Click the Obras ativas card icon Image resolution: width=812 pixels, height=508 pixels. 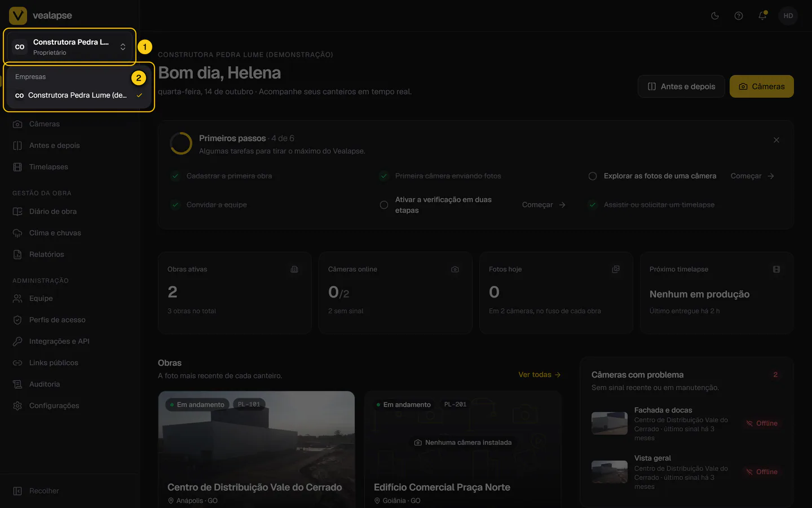click(x=294, y=269)
